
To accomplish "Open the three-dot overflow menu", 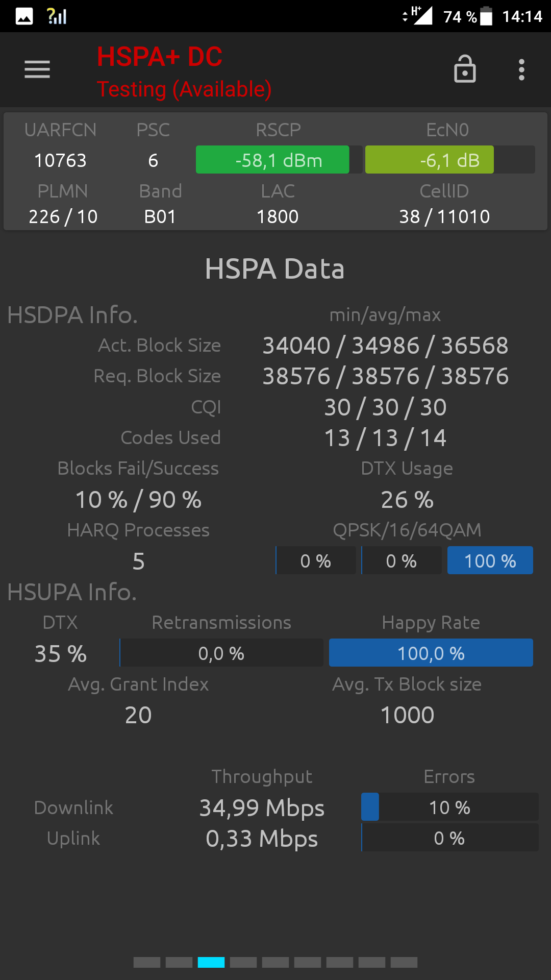I will 521,69.
